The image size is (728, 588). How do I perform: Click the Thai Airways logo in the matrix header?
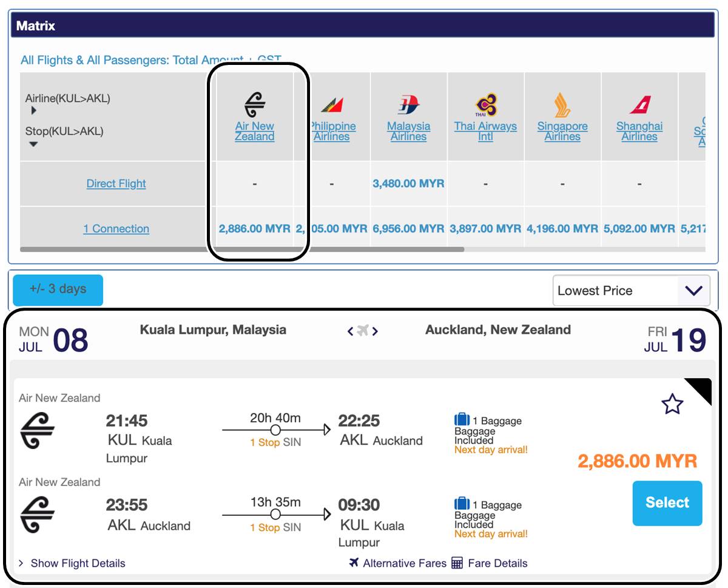coord(486,105)
